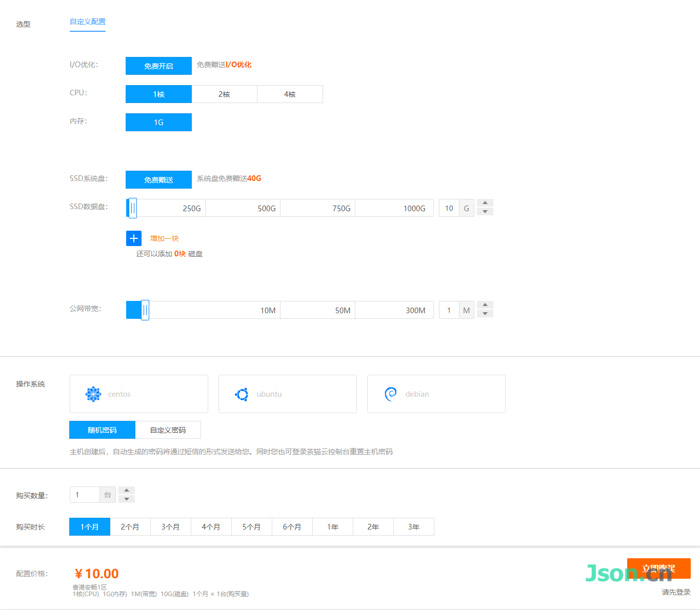Viewport: 700px width, 610px height.
Task: Click the ¥10.00 configuration price text
Action: 97,574
